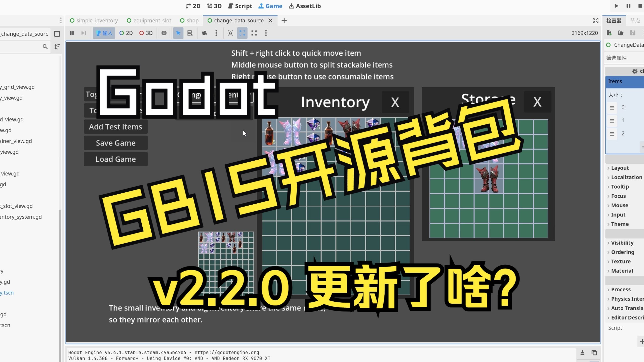Screen dimensions: 644x362
Task: Grab reorder handle of array item 1
Action: 612,121
